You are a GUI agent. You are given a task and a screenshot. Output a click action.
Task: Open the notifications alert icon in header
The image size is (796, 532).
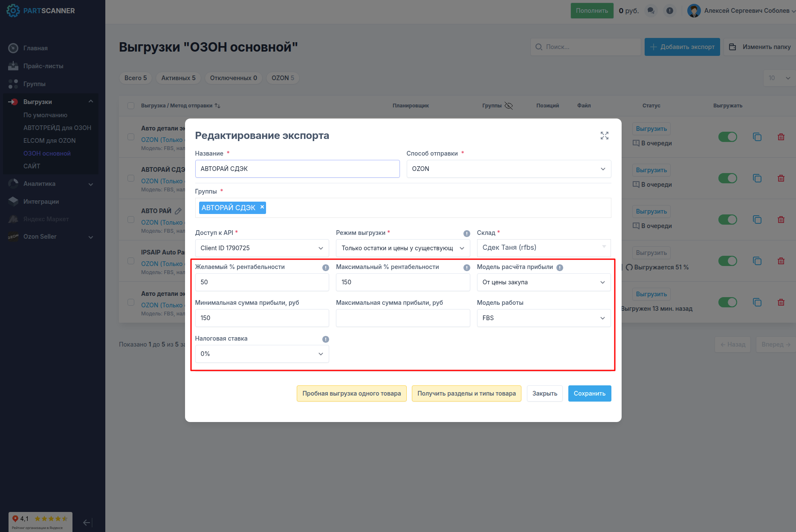click(x=670, y=11)
